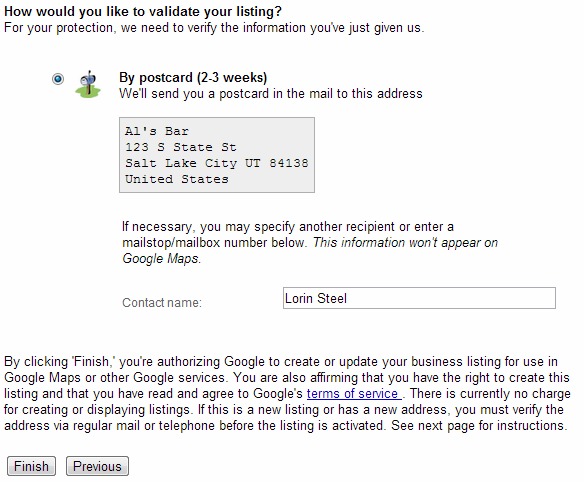This screenshot has width=584, height=482.
Task: Click the mailbox postcard icon
Action: click(88, 84)
